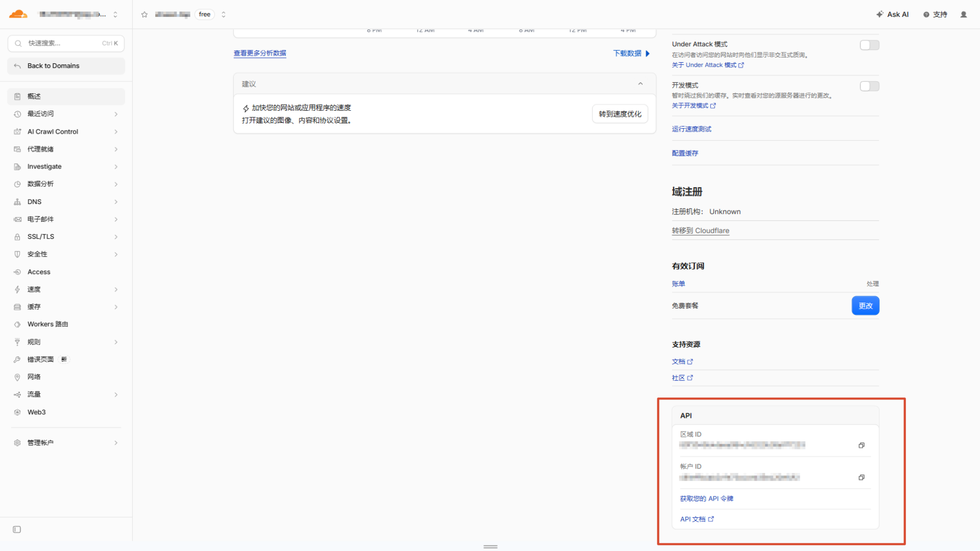Expand the DNS submenu chevron
This screenshot has height=551, width=980.
(x=116, y=202)
